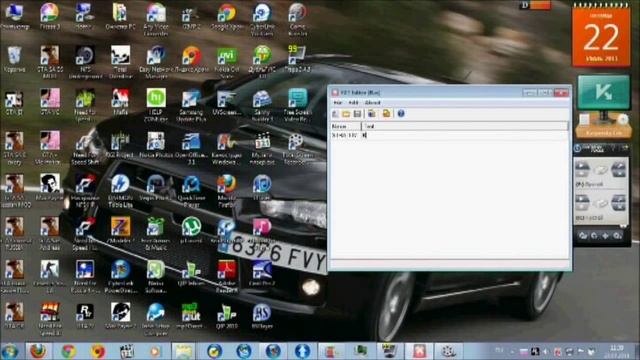This screenshot has width=640, height=360.
Task: Click the calendar gadget showing 22
Action: click(601, 36)
